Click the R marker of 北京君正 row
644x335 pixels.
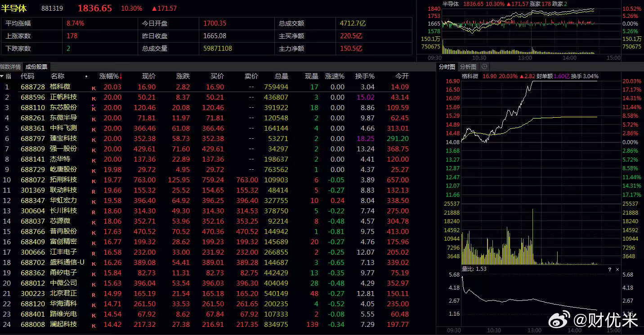click(x=94, y=294)
